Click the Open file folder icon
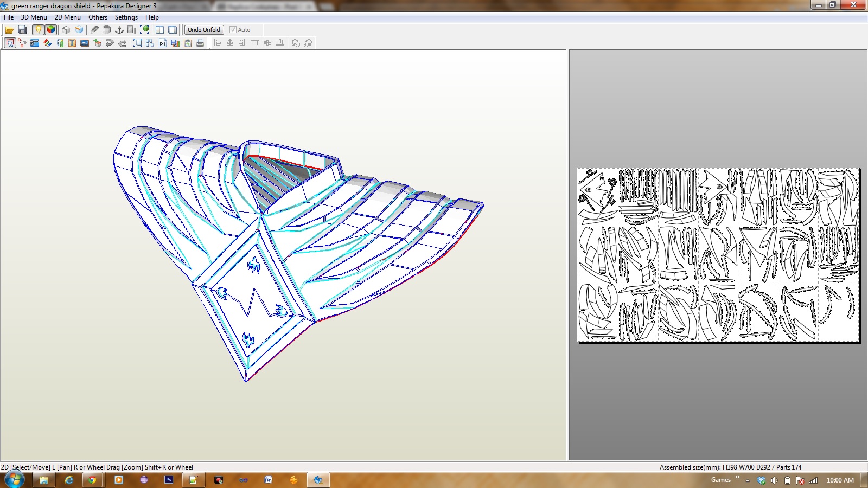Viewport: 868px width, 488px height. point(9,30)
